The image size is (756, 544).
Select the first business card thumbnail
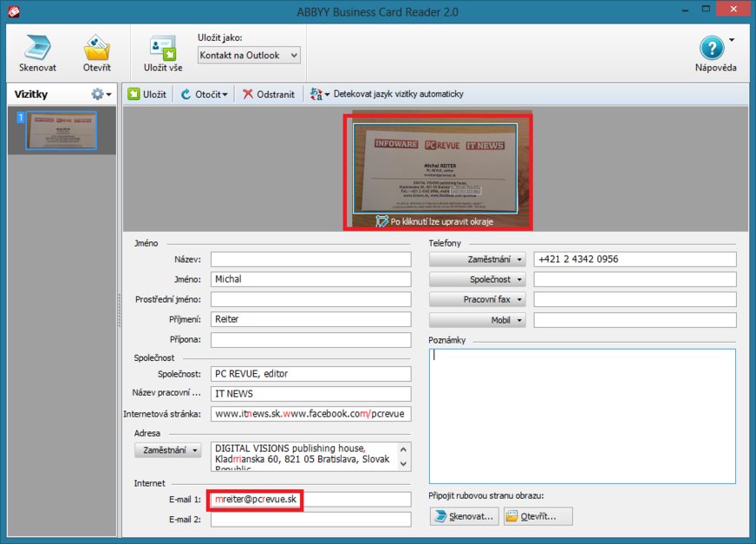62,130
